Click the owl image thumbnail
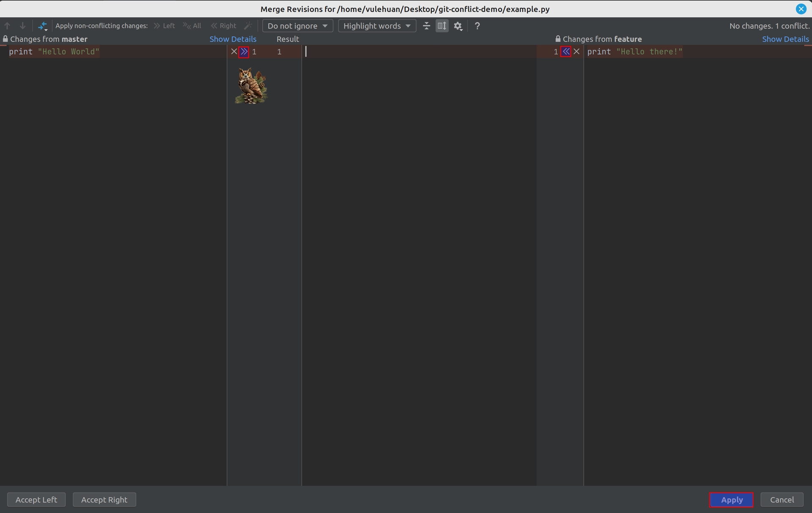This screenshot has height=513, width=812. coord(251,86)
